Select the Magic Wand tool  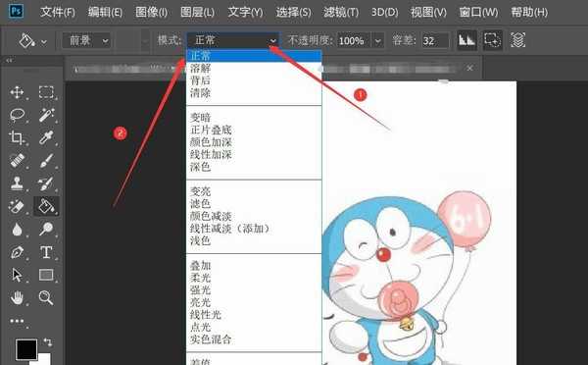click(x=46, y=115)
